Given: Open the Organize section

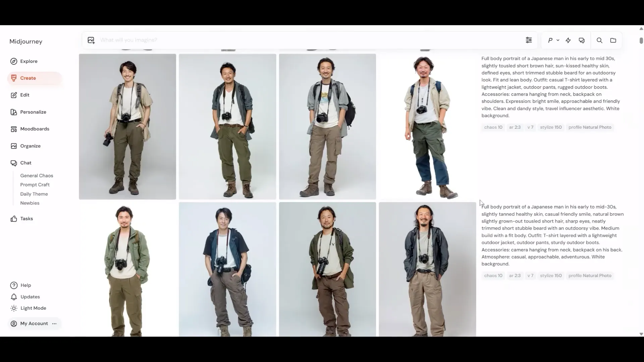Looking at the screenshot, I should (x=31, y=146).
